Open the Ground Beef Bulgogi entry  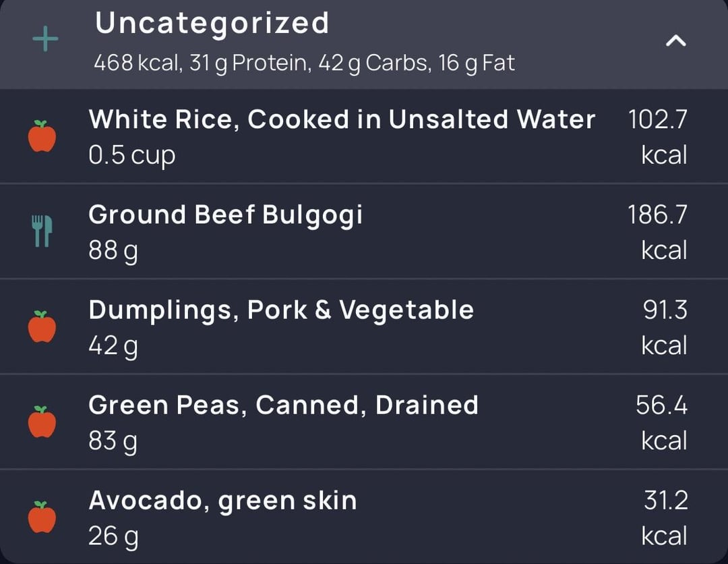pos(364,231)
